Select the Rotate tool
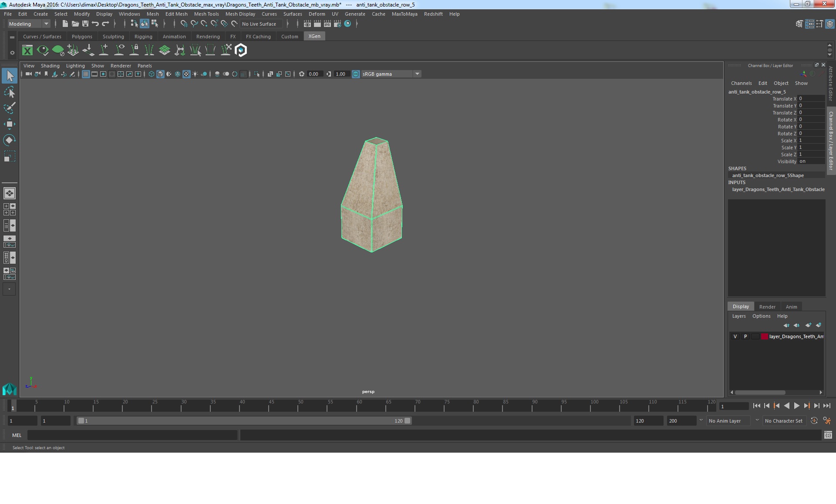This screenshot has height=504, width=836. point(9,140)
